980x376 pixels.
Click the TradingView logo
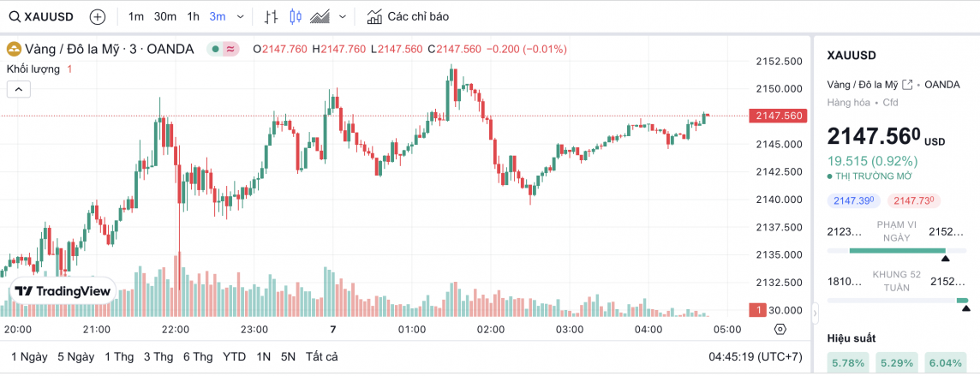[63, 291]
